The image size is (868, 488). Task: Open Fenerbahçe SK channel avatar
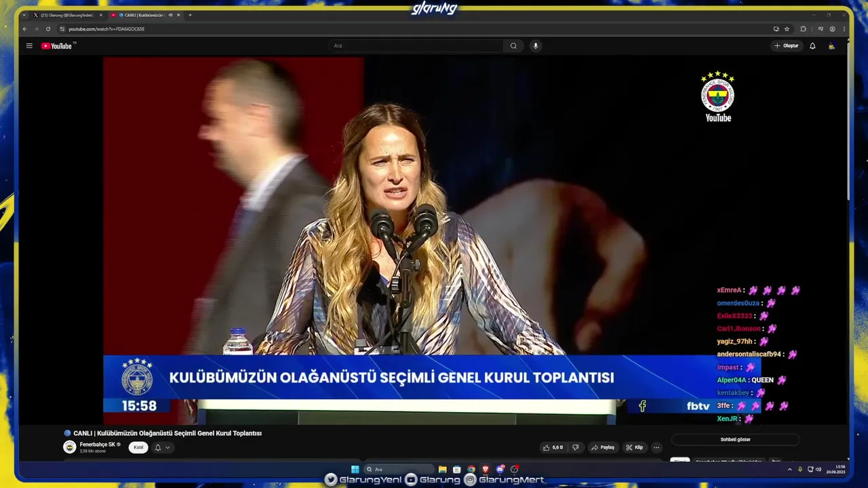(x=70, y=447)
